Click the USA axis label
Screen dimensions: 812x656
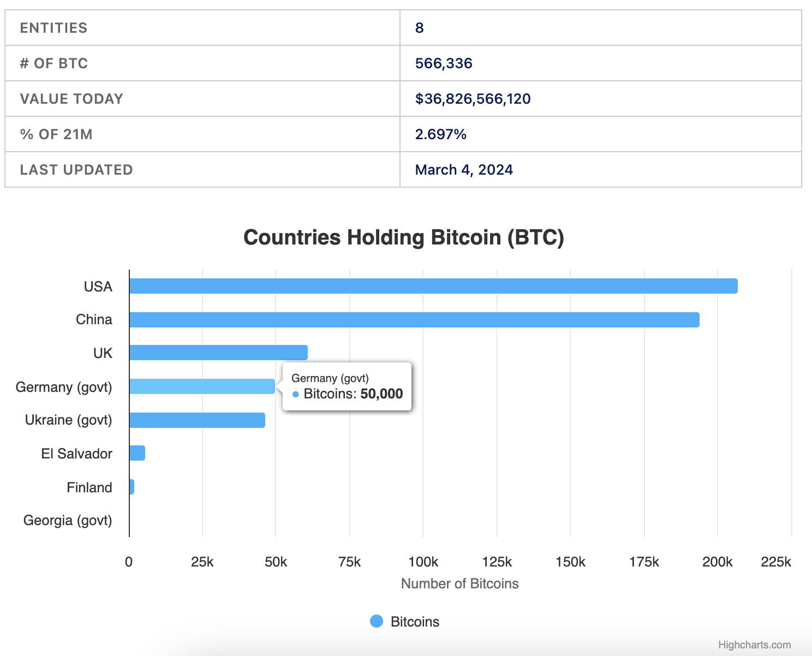[98, 287]
